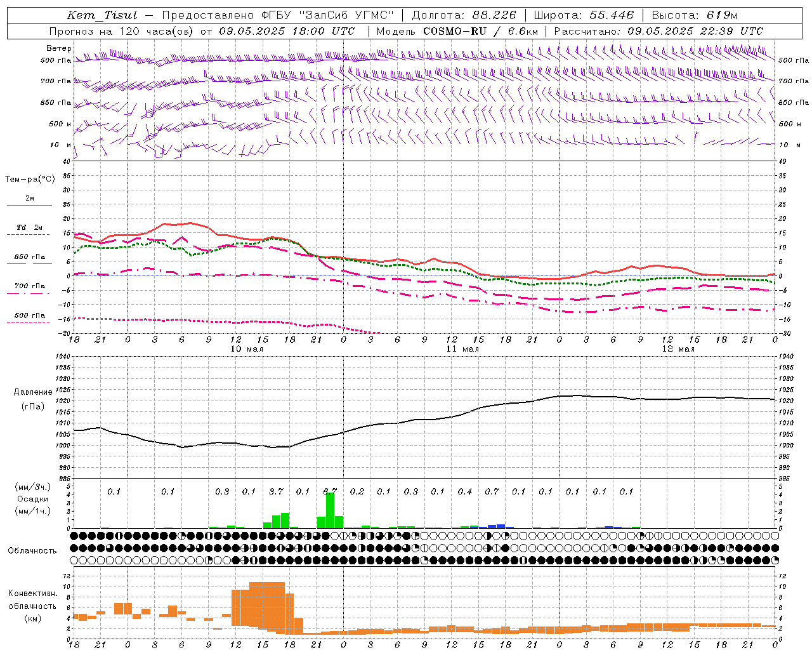The image size is (812, 650).
Task: Click the '11 мая' date label
Action: point(462,349)
